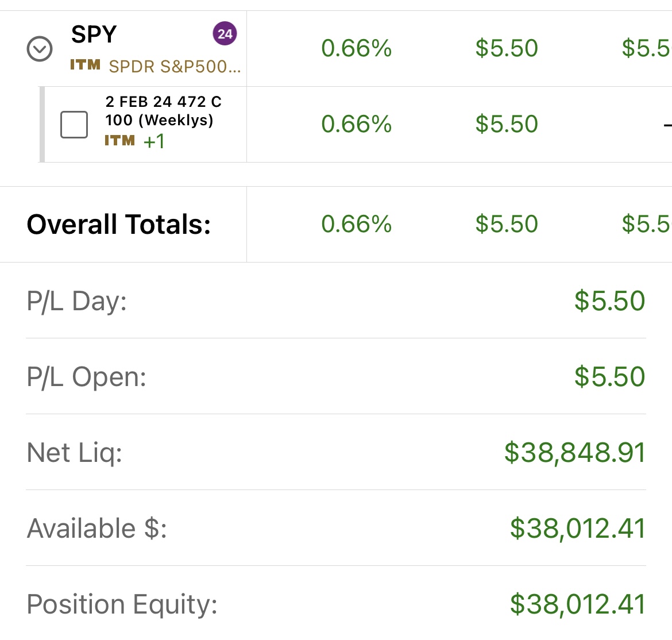Tap the Net Liq $38,848.91 value
672x640 pixels.
(x=575, y=453)
